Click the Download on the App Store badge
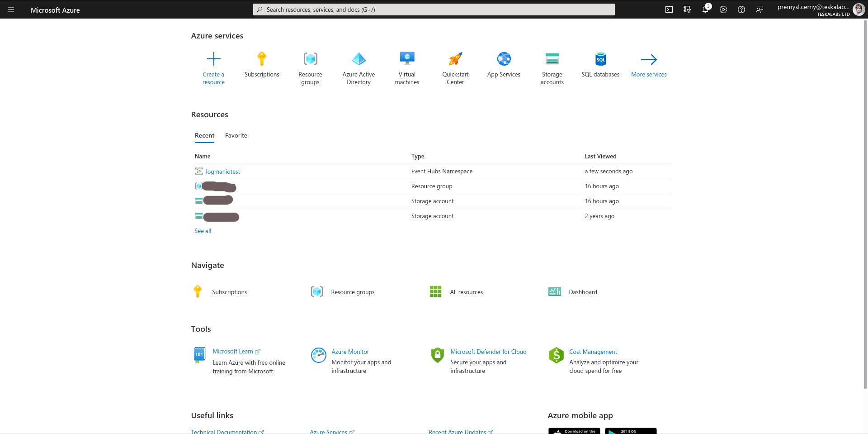This screenshot has height=434, width=868. pyautogui.click(x=574, y=431)
